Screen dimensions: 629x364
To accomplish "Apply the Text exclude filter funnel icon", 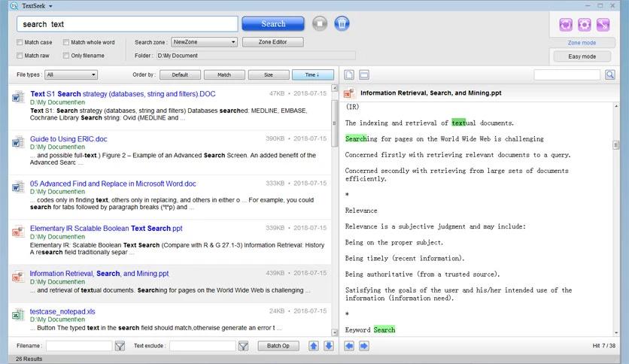I will click(x=243, y=346).
